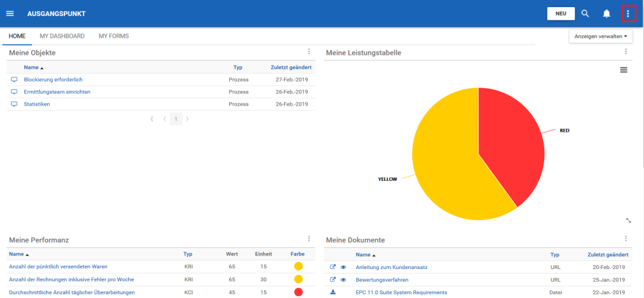Viewport: 644px width, 298px height.
Task: Open Meine Objekte widget options menu
Action: point(308,52)
